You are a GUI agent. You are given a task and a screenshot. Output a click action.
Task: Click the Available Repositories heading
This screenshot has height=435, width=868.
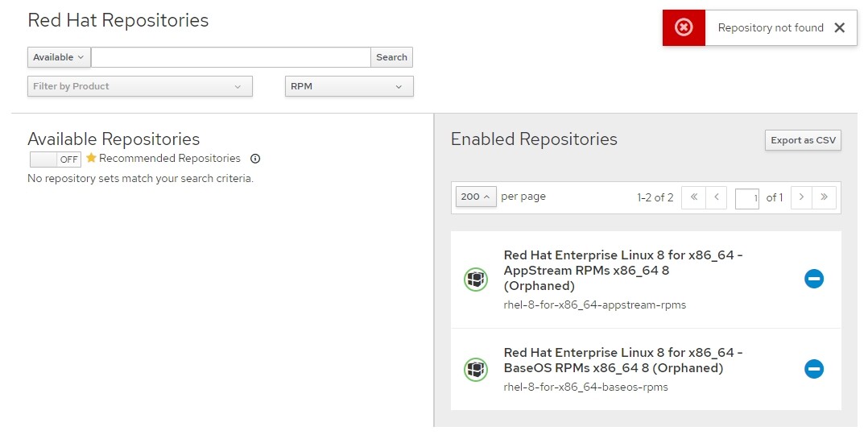coord(114,139)
